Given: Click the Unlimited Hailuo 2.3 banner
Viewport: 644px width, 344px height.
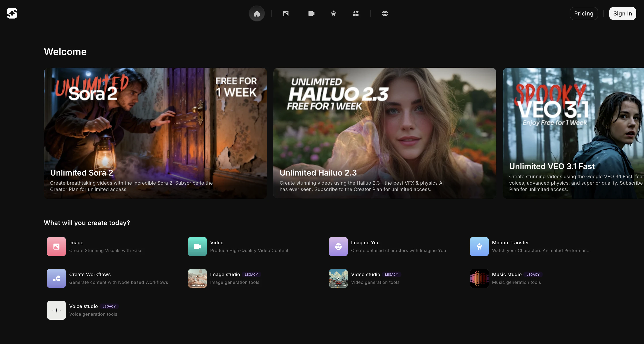Looking at the screenshot, I should point(385,133).
